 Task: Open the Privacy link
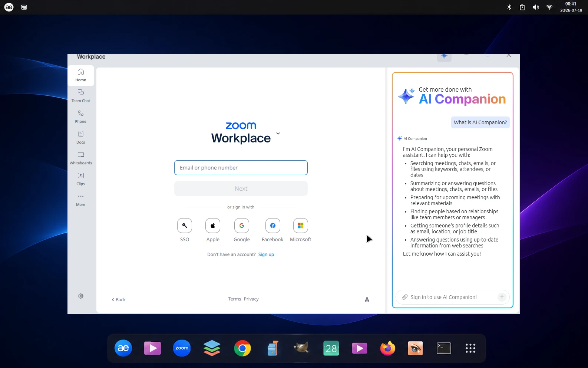(251, 299)
